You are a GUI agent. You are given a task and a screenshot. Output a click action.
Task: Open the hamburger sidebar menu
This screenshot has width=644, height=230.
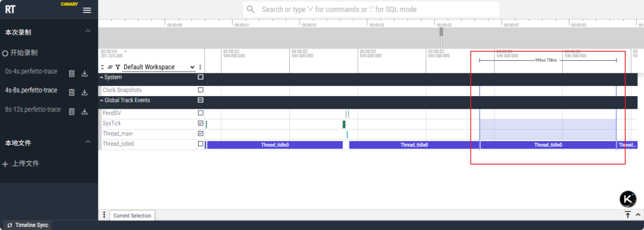[87, 10]
